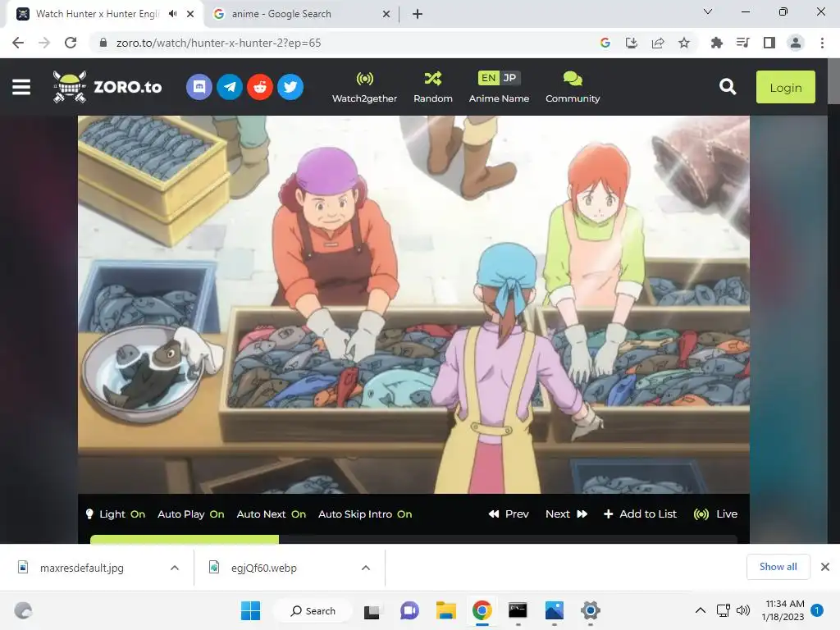Open the Zoro.to hamburger menu
This screenshot has height=630, width=840.
coord(21,87)
